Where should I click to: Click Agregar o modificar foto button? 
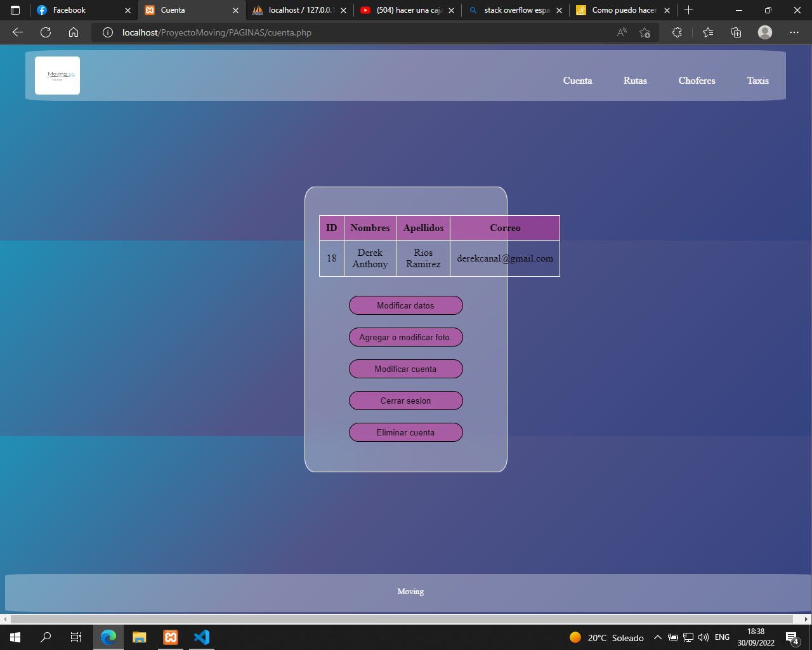click(x=406, y=337)
